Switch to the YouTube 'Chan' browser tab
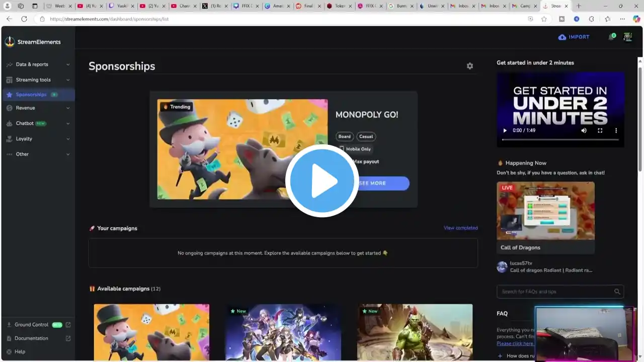 pos(184,6)
